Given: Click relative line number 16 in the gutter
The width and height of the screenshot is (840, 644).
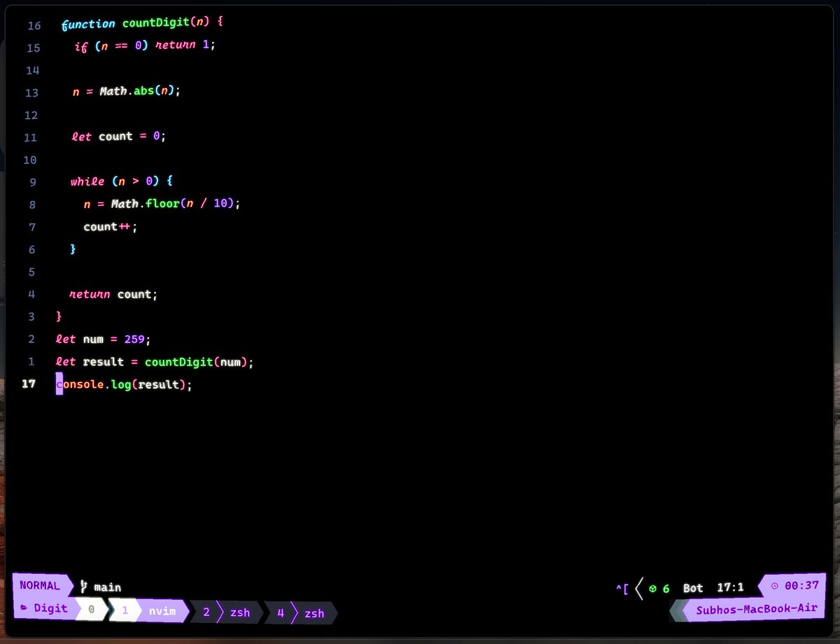Looking at the screenshot, I should (x=34, y=26).
